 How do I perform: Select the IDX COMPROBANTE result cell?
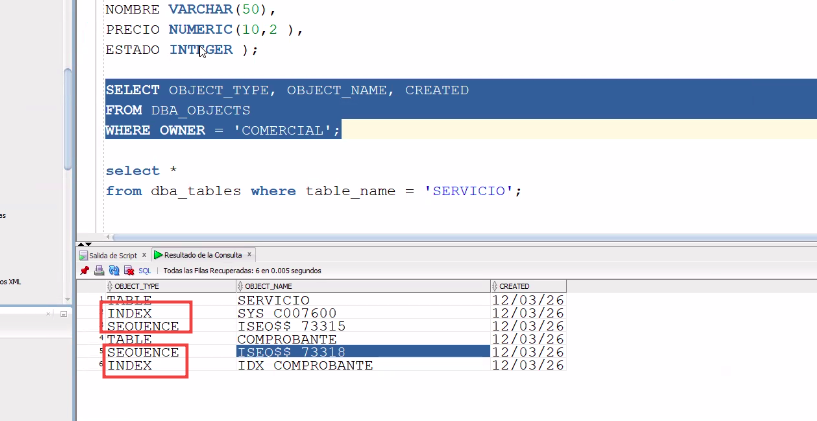pyautogui.click(x=305, y=365)
